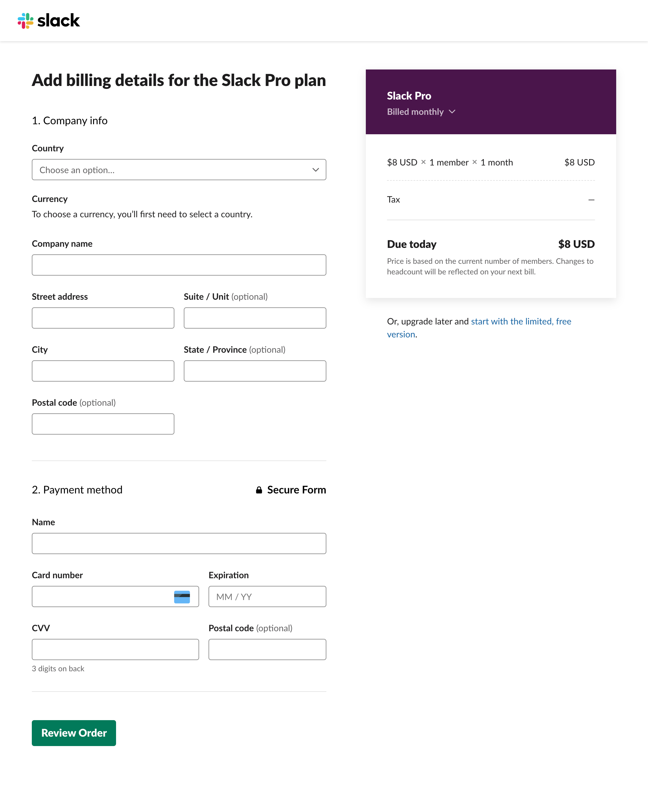Collapse the Choose an option selector
This screenshot has height=812, width=648.
[315, 170]
